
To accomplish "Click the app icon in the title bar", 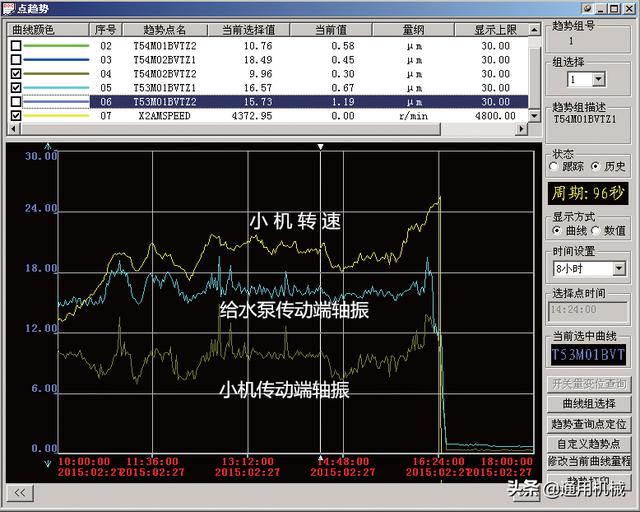I will coord(8,8).
